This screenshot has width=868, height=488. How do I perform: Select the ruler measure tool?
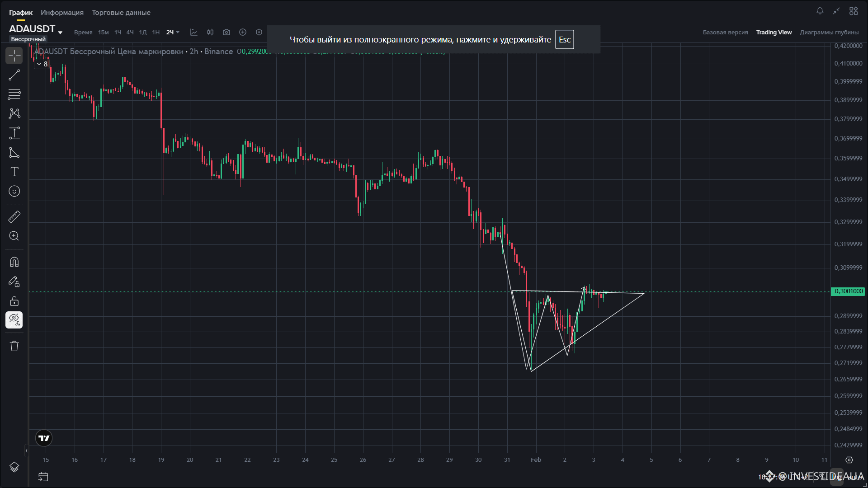point(14,217)
